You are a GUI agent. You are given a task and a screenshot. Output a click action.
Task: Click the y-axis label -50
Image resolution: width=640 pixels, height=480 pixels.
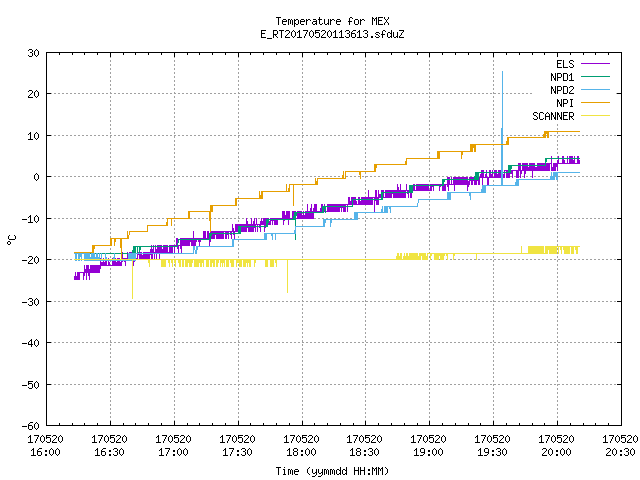click(31, 385)
